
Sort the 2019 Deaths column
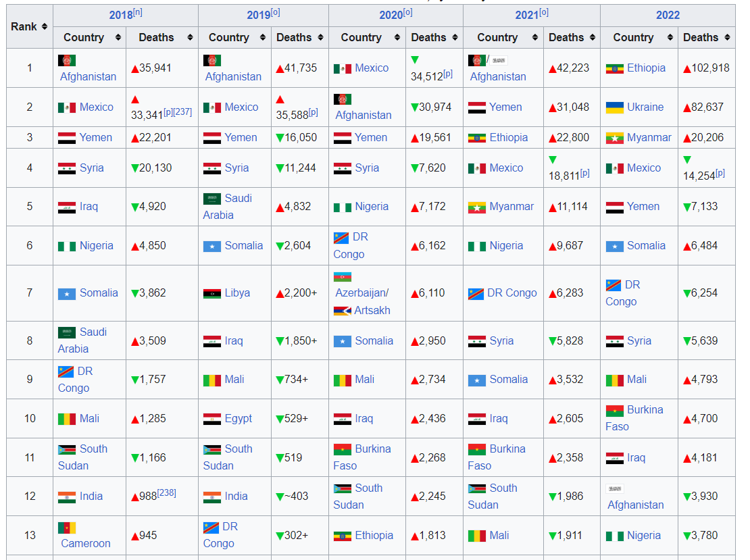click(320, 37)
